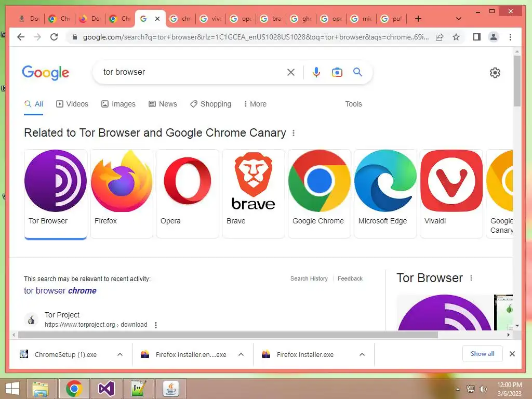
Task: Expand options for ChromeSetup (1).exe download
Action: pyautogui.click(x=120, y=354)
